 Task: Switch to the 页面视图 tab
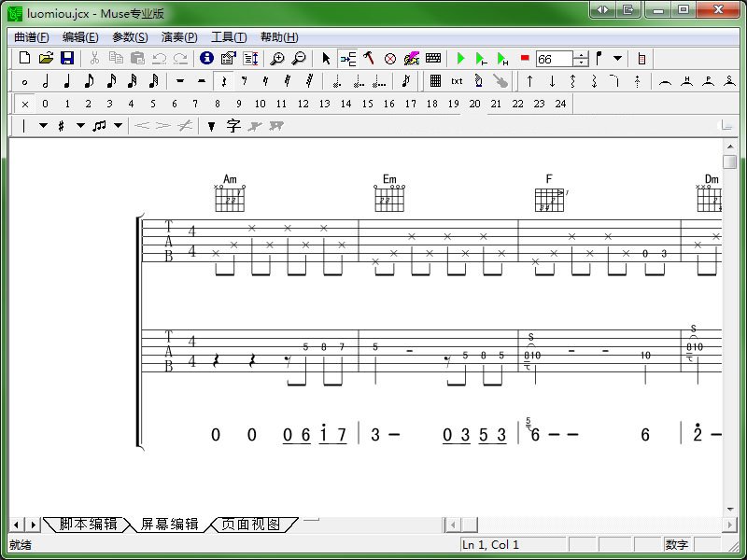[x=252, y=524]
